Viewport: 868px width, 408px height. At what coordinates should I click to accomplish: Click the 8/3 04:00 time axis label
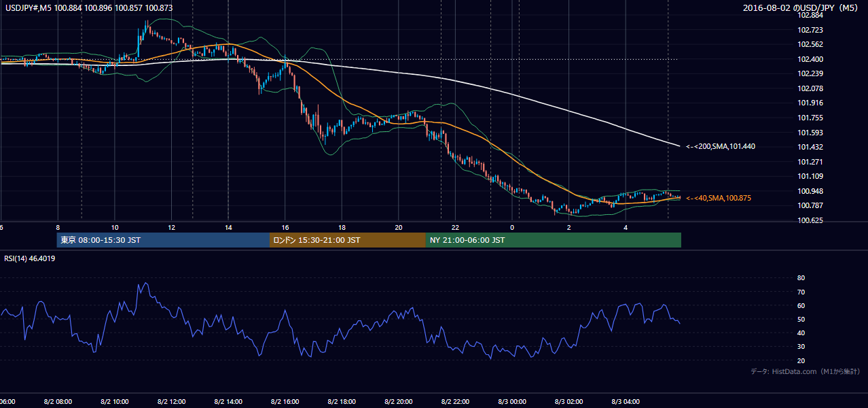tap(626, 402)
